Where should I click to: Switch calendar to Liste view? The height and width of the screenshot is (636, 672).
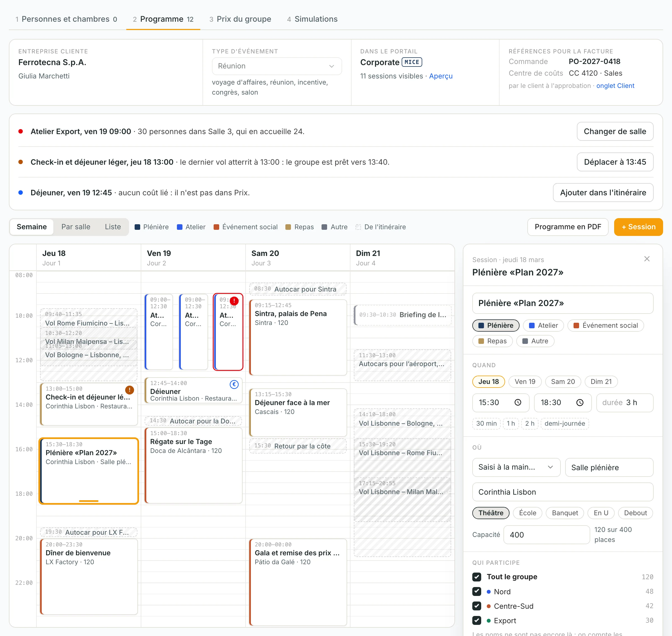click(113, 227)
